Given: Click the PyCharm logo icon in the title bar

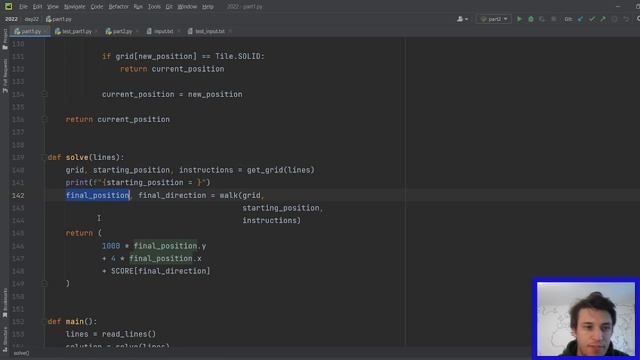Looking at the screenshot, I should [x=9, y=7].
